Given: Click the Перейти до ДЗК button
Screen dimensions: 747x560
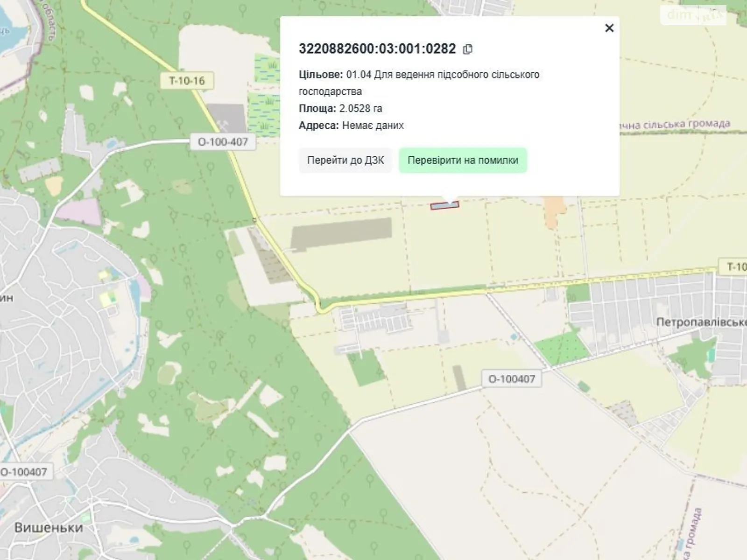Looking at the screenshot, I should 345,161.
